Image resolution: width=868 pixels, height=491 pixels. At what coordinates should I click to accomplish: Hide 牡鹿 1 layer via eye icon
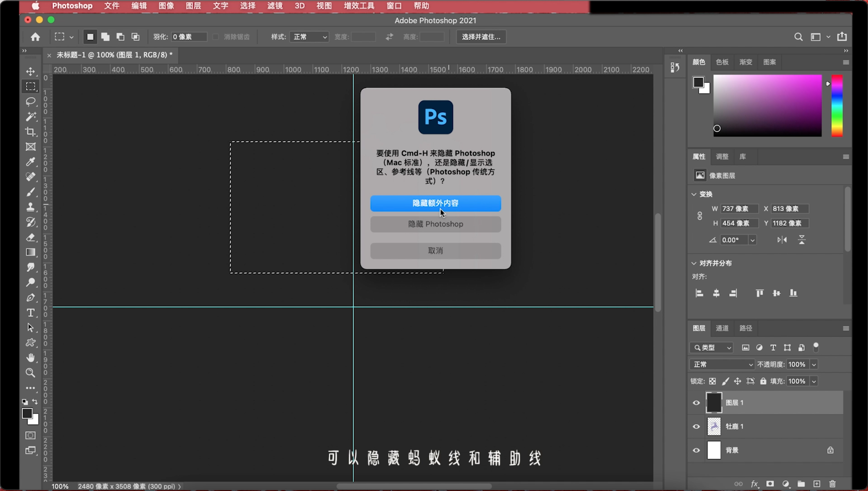tap(696, 426)
